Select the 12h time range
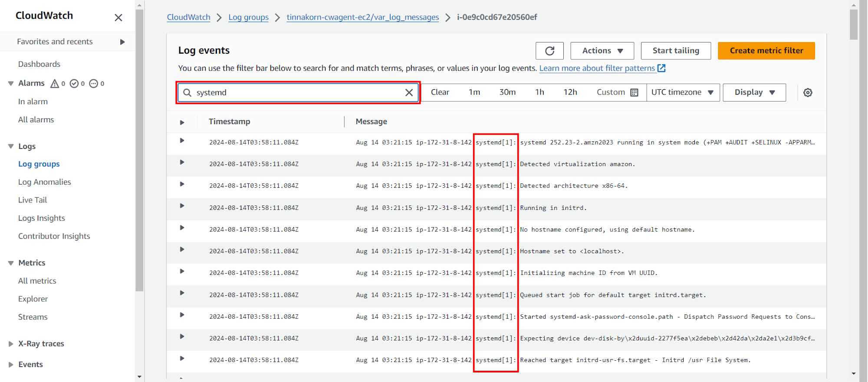Image resolution: width=868 pixels, height=382 pixels. point(570,92)
